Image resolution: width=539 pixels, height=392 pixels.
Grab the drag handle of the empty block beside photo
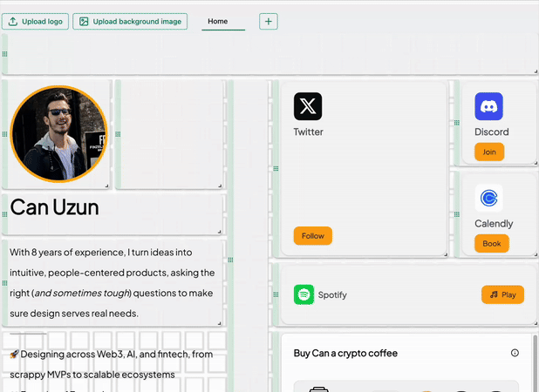pyautogui.click(x=118, y=134)
